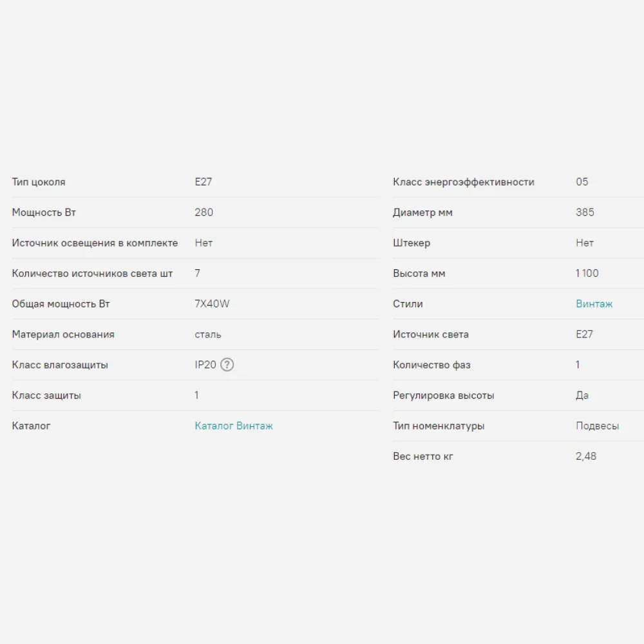Select the 280 power value
Screen dimensions: 644x644
[x=204, y=213]
